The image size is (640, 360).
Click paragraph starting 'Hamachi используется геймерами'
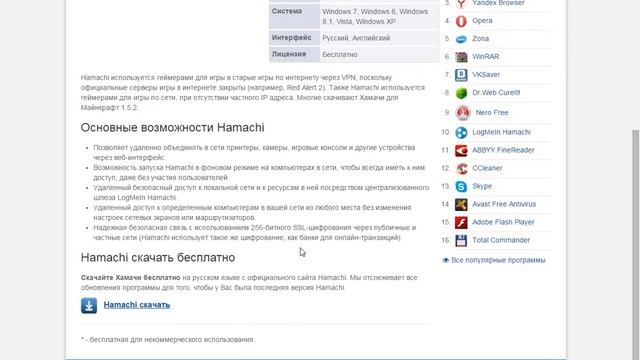(253, 92)
